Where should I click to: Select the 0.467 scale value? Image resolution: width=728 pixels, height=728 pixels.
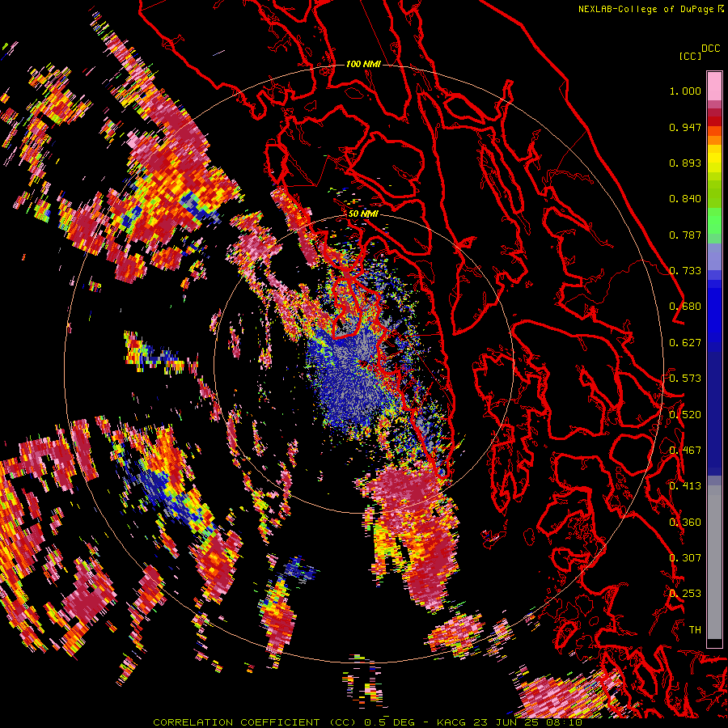click(x=685, y=451)
